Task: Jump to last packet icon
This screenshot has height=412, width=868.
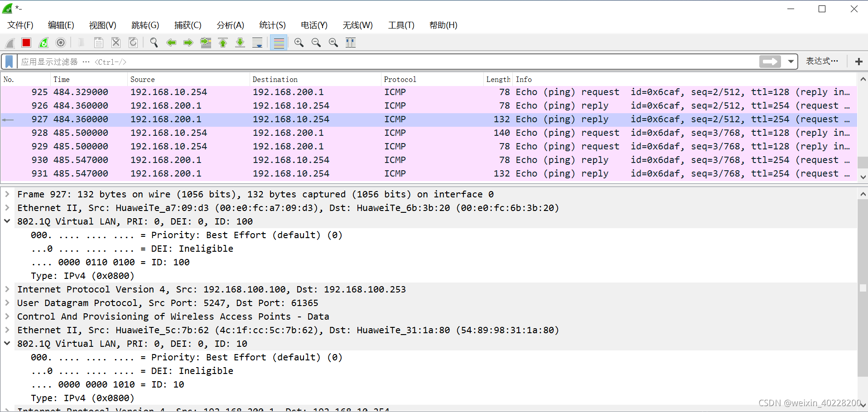Action: 240,43
